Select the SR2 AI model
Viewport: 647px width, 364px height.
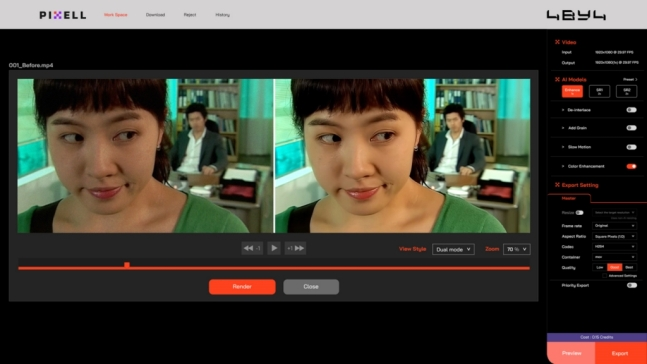626,91
